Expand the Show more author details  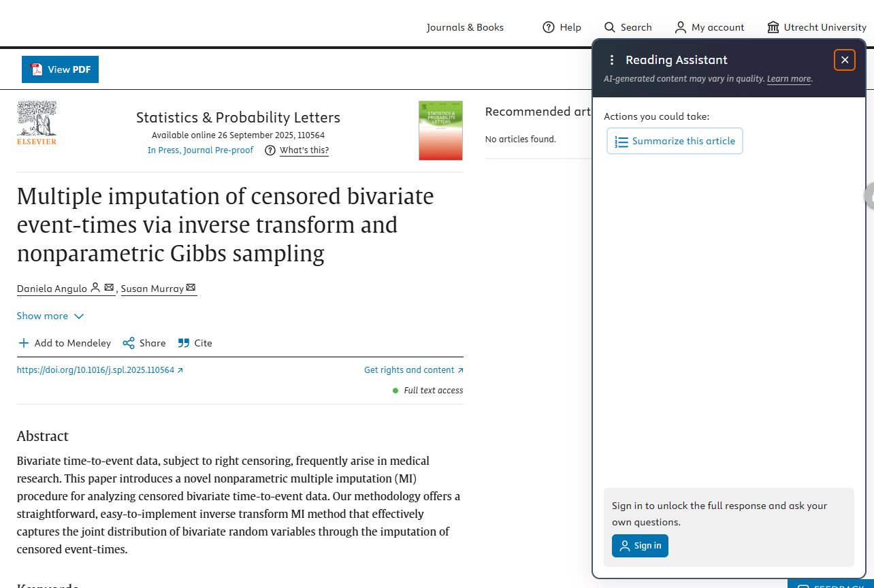(x=50, y=316)
